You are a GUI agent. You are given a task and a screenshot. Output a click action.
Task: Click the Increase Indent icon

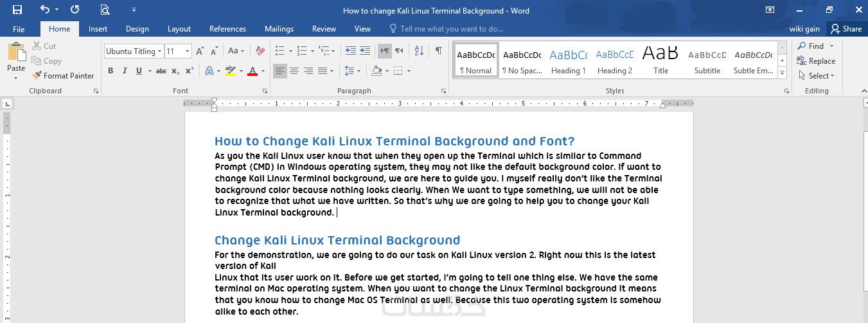click(365, 51)
